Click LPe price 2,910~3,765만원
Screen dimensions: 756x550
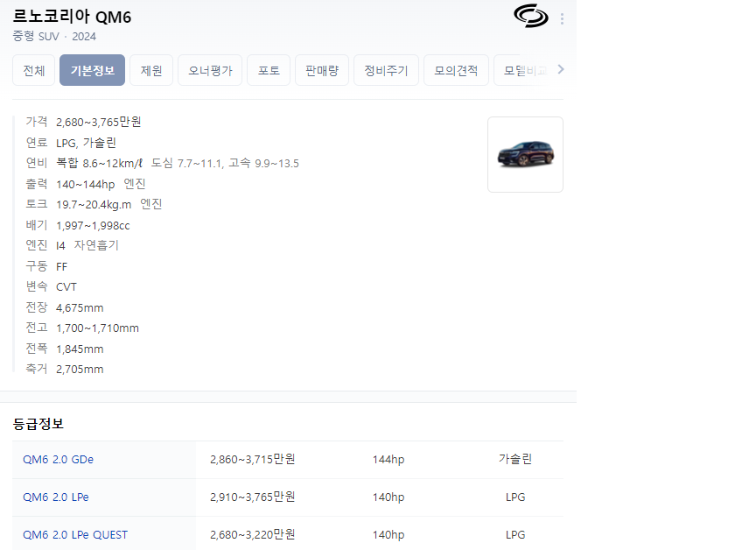point(253,497)
